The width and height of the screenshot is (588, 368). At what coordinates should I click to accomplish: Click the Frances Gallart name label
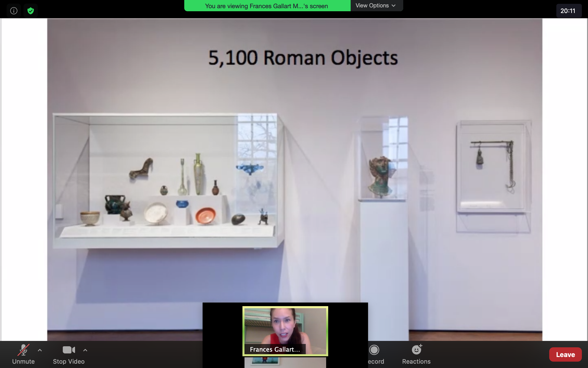pos(275,349)
